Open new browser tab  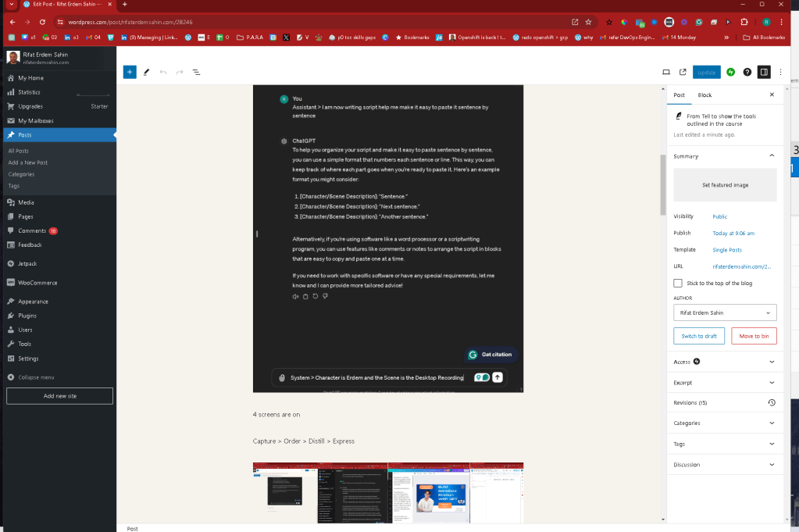coord(125,4)
